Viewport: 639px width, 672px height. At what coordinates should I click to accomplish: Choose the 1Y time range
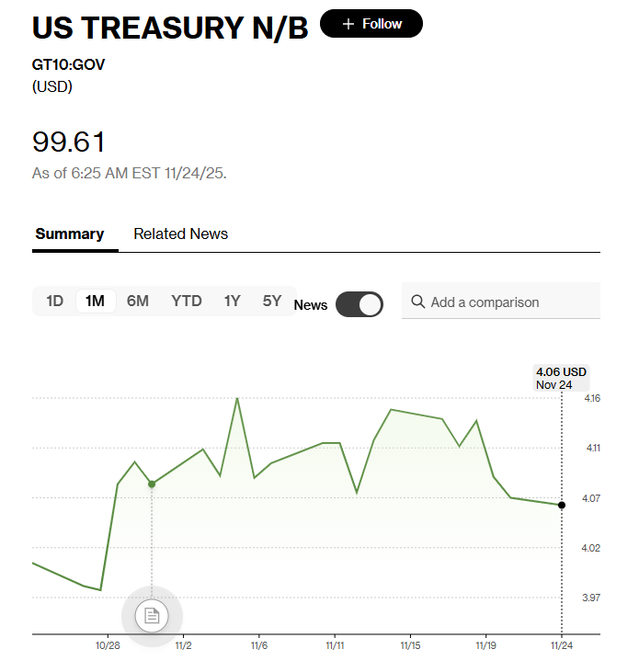pos(232,301)
